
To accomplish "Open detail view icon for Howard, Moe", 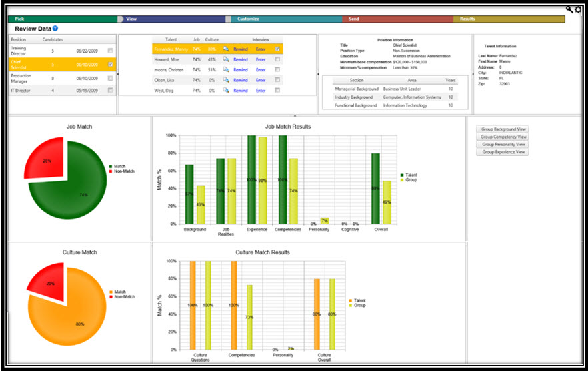I will click(x=226, y=59).
